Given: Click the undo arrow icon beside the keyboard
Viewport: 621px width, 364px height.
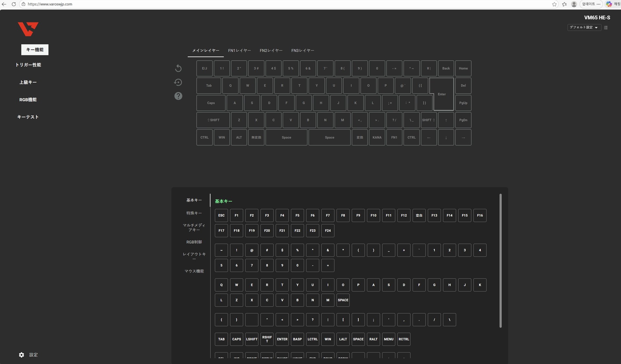Looking at the screenshot, I should (x=178, y=68).
